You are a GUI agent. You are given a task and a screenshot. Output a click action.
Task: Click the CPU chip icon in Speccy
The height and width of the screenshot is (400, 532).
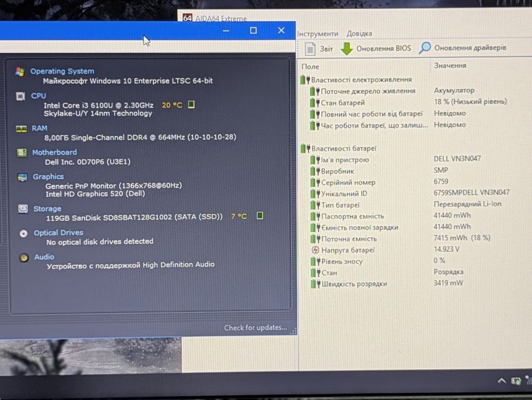pyautogui.click(x=21, y=96)
